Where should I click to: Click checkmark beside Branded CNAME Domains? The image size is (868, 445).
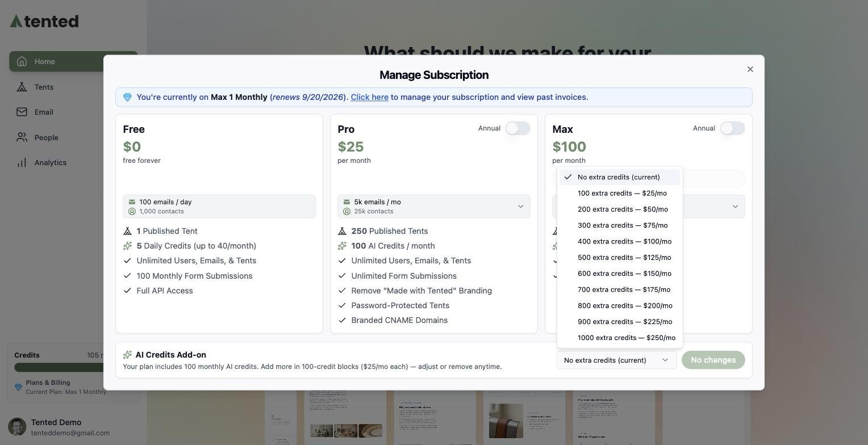[x=342, y=320]
